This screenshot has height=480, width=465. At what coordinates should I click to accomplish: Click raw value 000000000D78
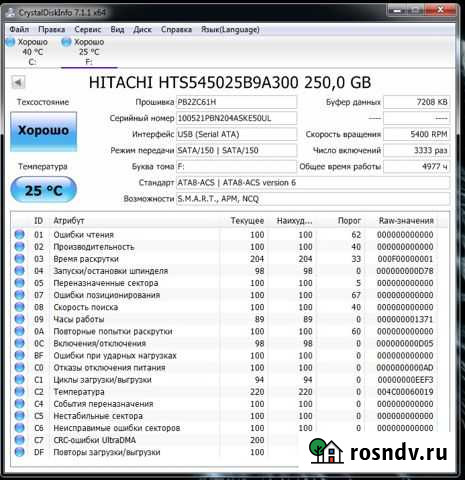(405, 271)
